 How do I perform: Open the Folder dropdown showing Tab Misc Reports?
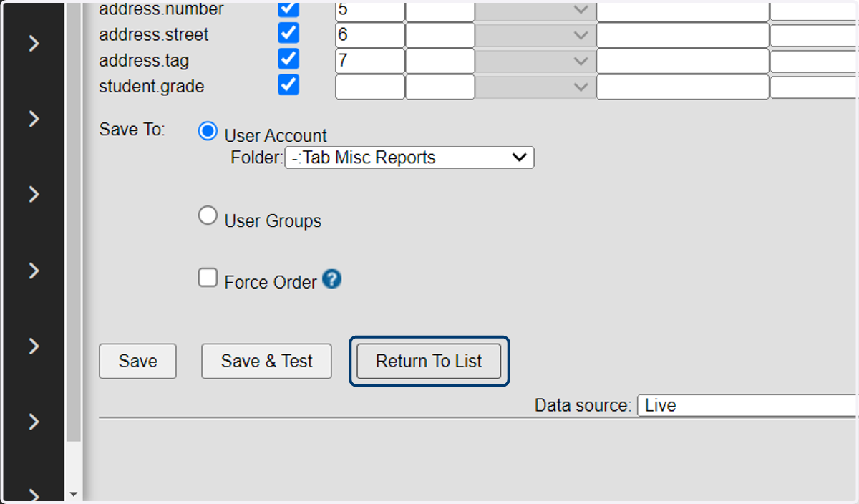click(409, 157)
